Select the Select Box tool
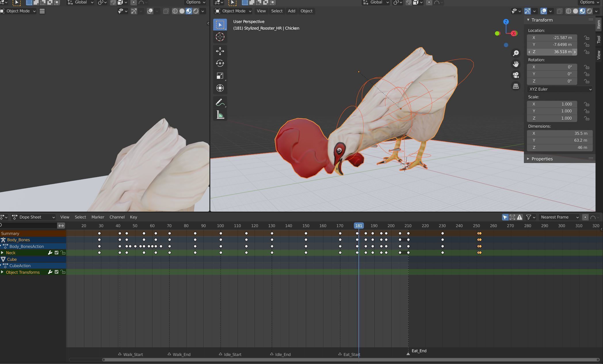 point(220,25)
